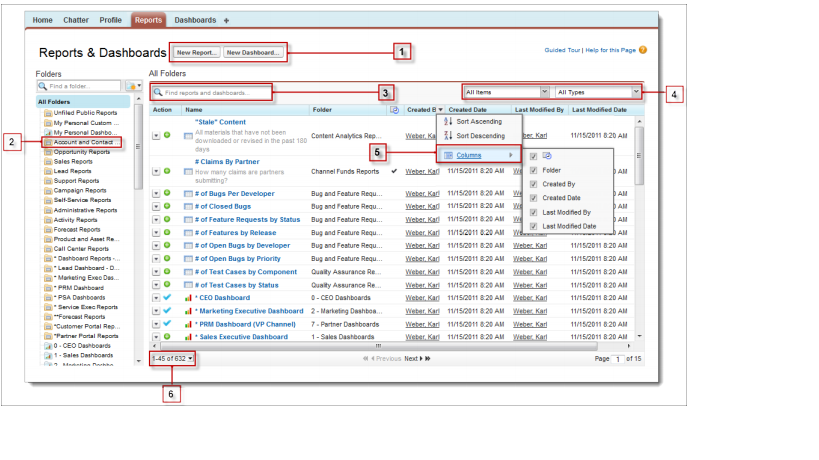Screen dimensions: 819x460
Task: Open the # of Open Bugs by Priority report
Action: click(238, 259)
